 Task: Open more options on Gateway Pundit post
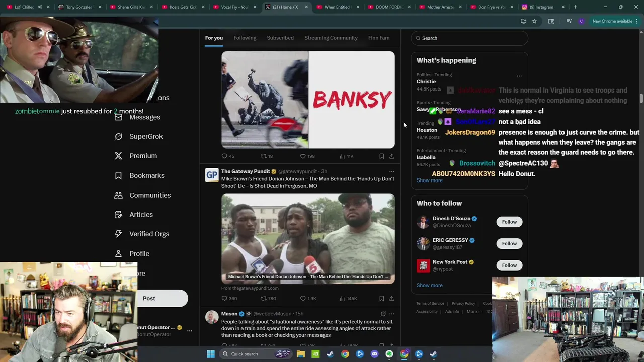tap(391, 172)
